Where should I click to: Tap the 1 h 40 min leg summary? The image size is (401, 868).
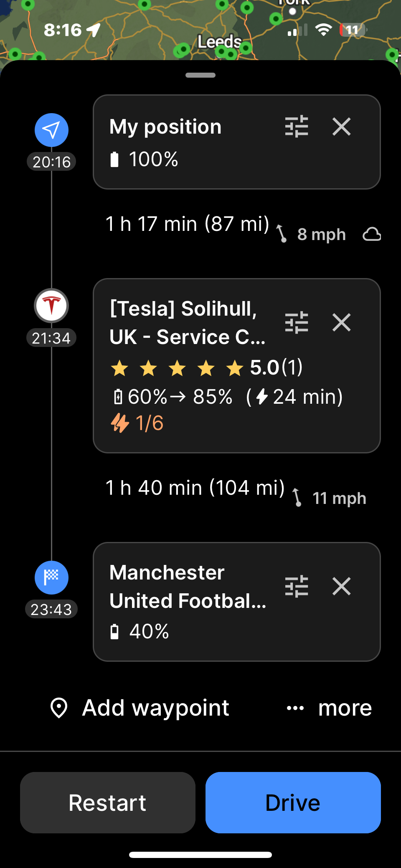pyautogui.click(x=195, y=488)
